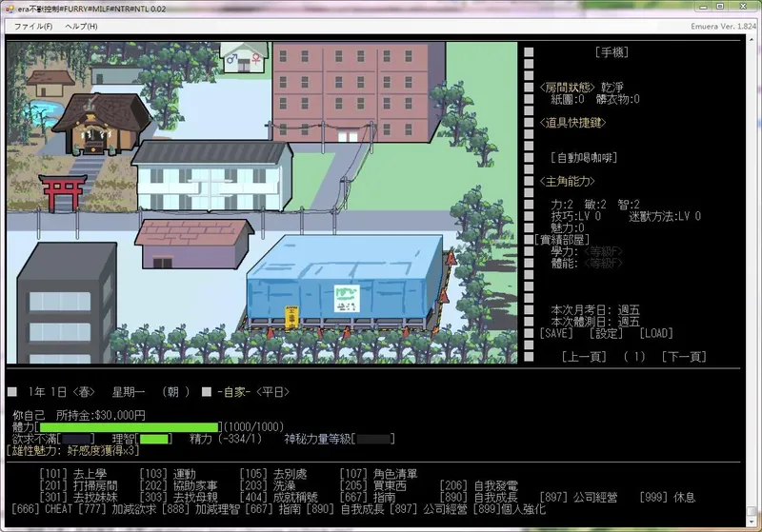Choose command [301] 去找妹妹
The width and height of the screenshot is (762, 532).
click(78, 498)
